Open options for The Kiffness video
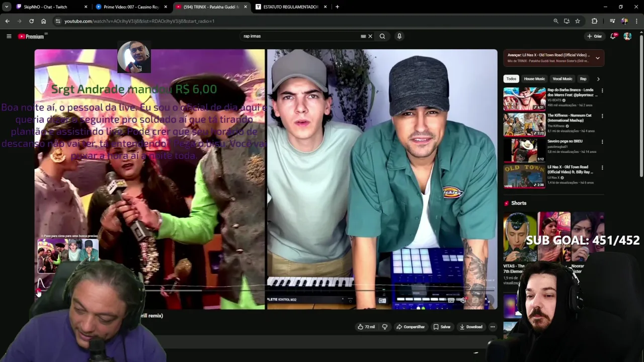644x362 pixels. (x=602, y=116)
